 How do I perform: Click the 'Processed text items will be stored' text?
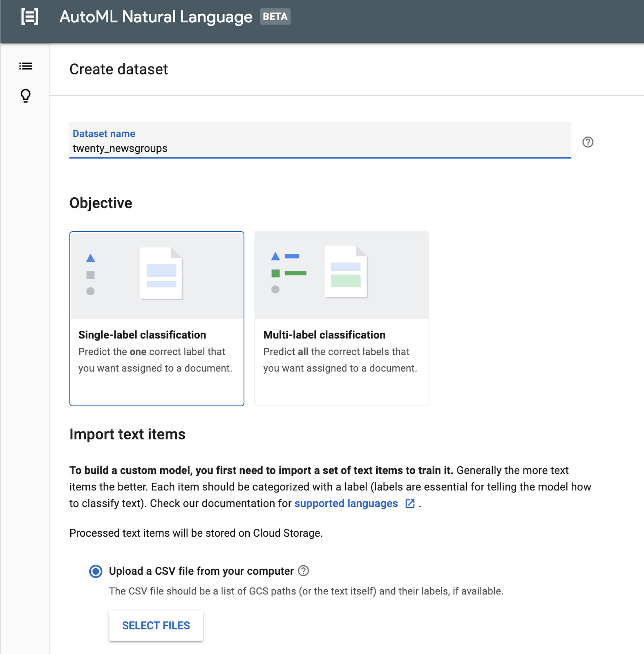point(196,533)
